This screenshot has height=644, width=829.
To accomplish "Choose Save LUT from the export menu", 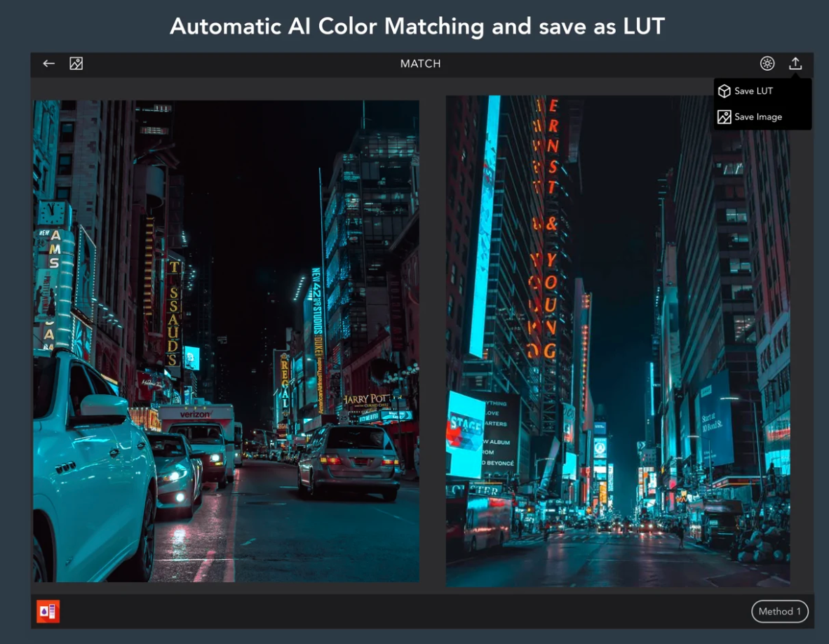I will (x=753, y=91).
